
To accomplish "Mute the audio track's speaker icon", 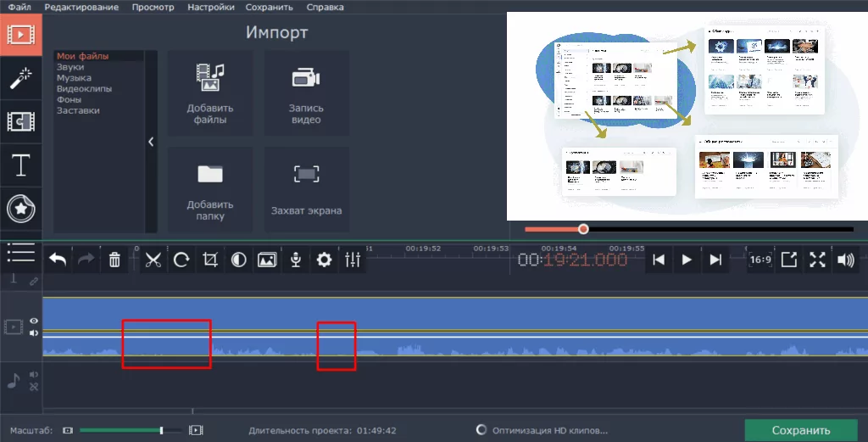I will [34, 375].
